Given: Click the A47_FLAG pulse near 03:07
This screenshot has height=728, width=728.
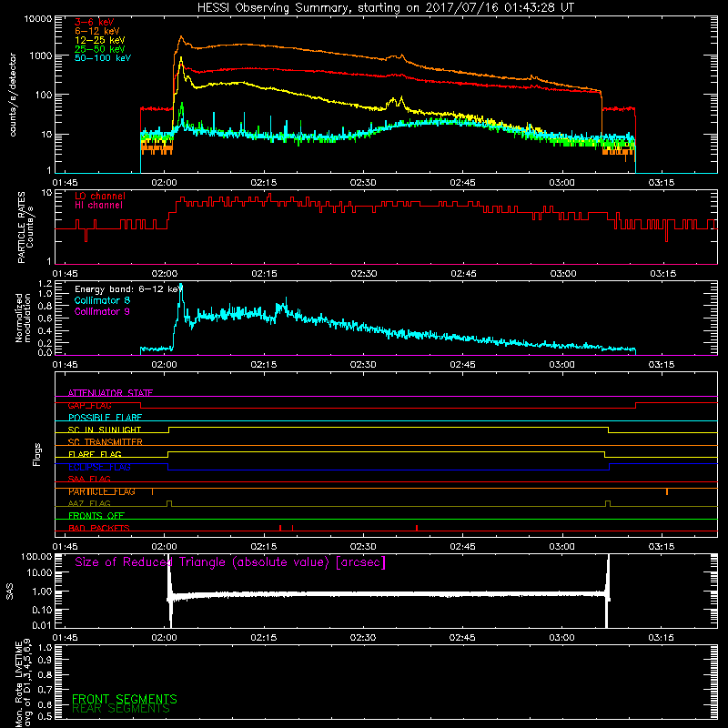Looking at the screenshot, I should pyautogui.click(x=608, y=504).
